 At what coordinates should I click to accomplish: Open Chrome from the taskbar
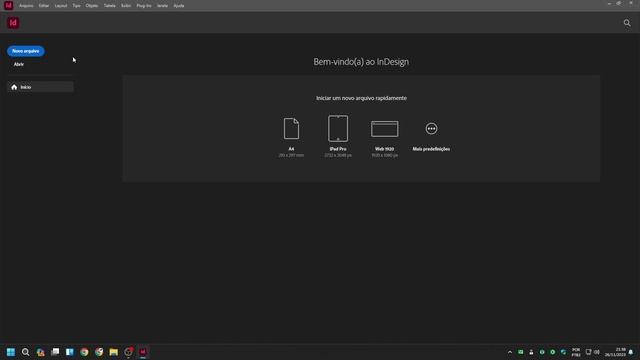pos(84,352)
